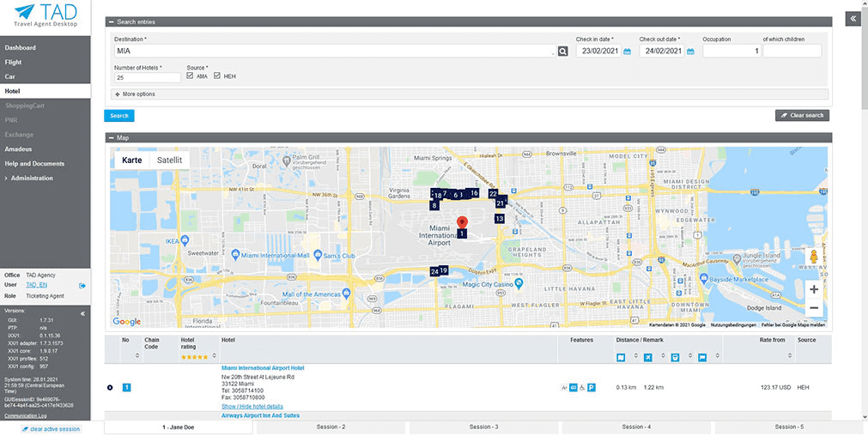This screenshot has height=436, width=868.
Task: Click the logout icon beside the user name
Action: pyautogui.click(x=82, y=285)
